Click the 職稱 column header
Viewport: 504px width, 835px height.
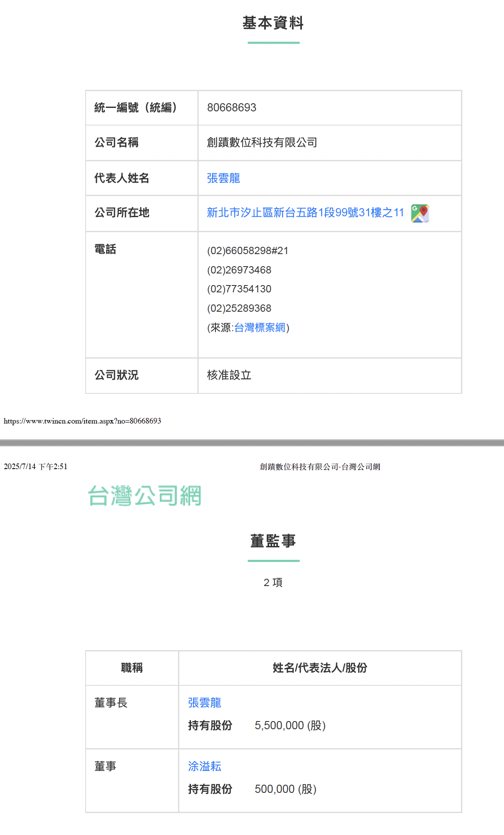pos(132,668)
